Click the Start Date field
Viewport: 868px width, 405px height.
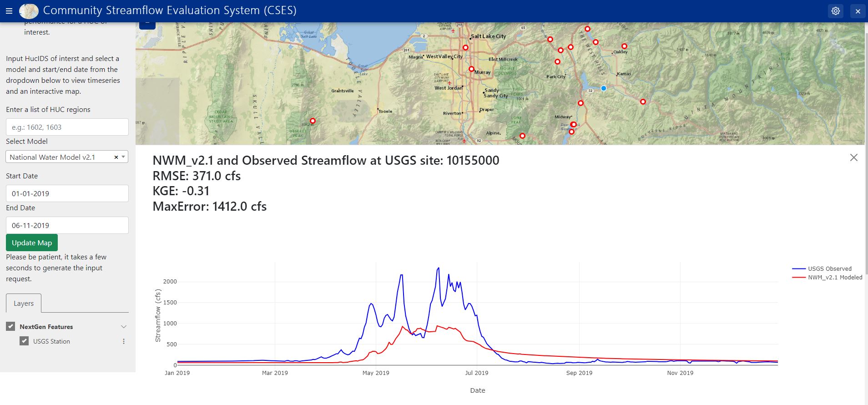pyautogui.click(x=67, y=193)
